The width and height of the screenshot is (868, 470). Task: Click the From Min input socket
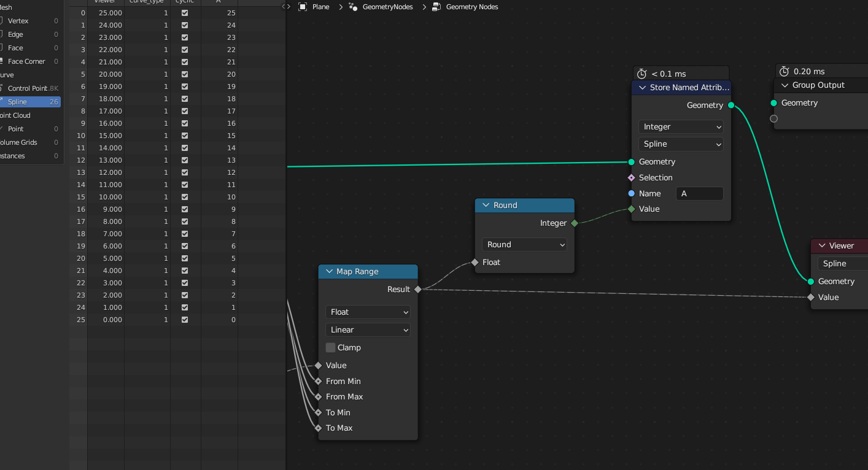point(319,382)
